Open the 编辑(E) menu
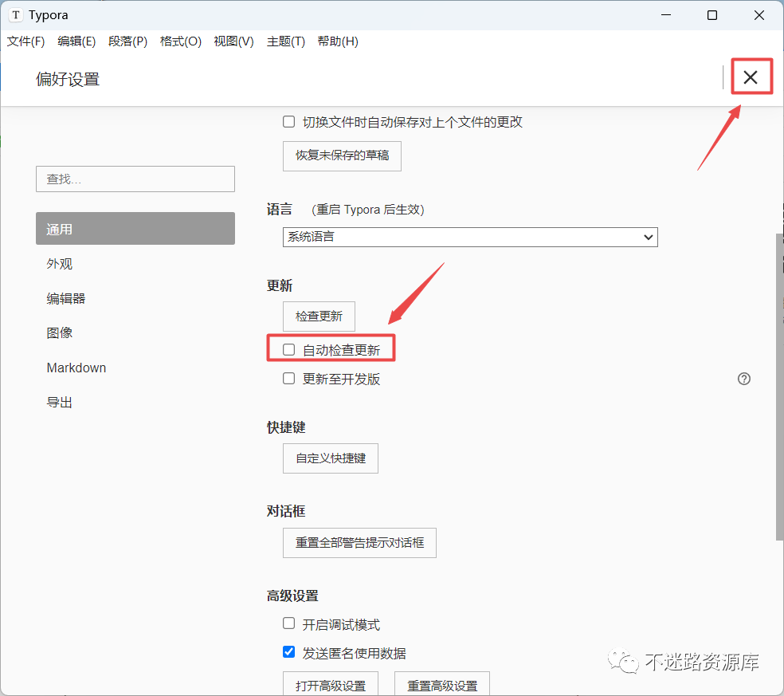The image size is (784, 696). point(76,41)
